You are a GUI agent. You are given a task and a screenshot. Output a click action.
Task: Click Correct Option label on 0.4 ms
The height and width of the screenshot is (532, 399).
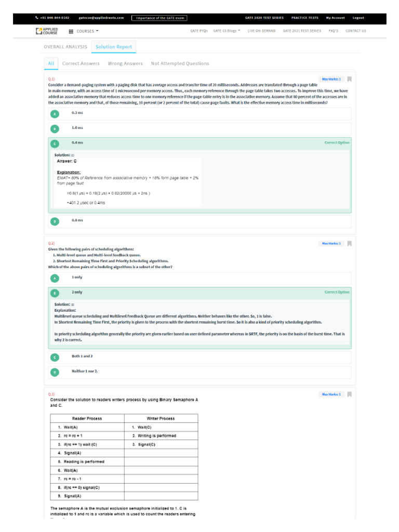(337, 142)
